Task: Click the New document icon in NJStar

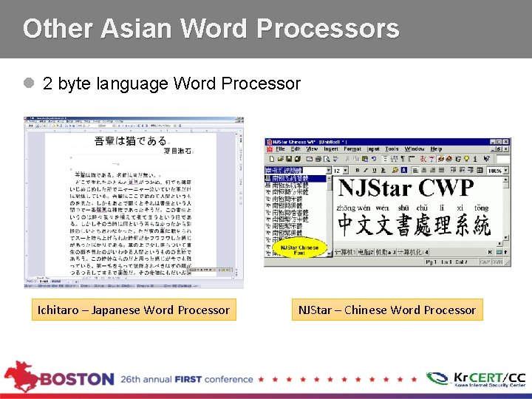Action: coord(272,159)
